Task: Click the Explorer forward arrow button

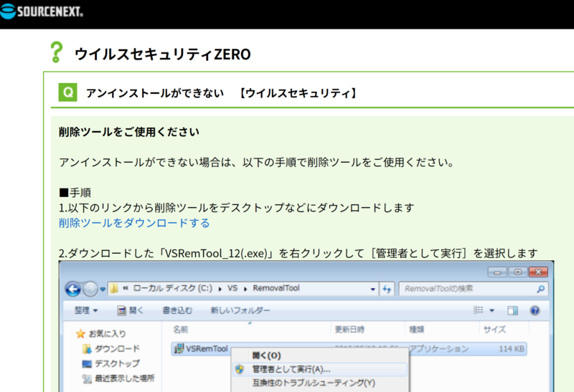Action: (x=90, y=290)
